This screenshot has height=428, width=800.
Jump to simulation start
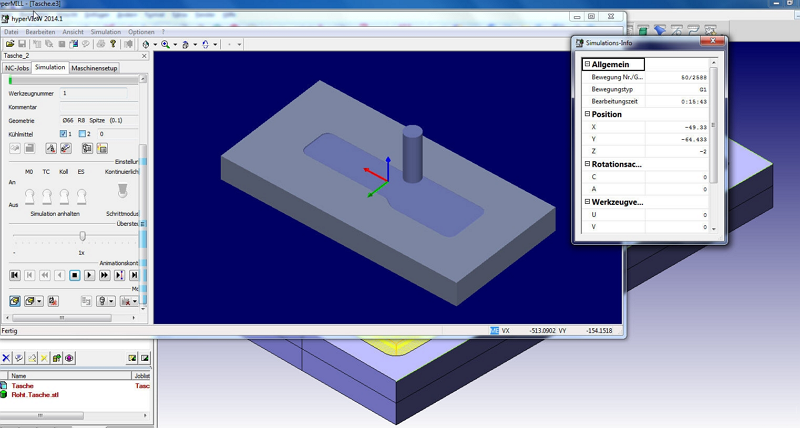(15, 274)
